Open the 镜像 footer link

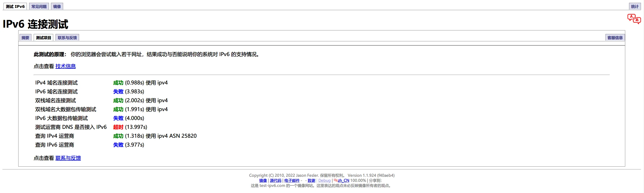(x=263, y=181)
